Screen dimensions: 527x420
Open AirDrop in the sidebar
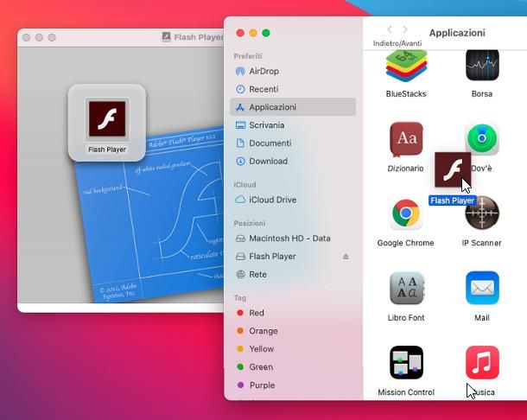click(x=263, y=71)
